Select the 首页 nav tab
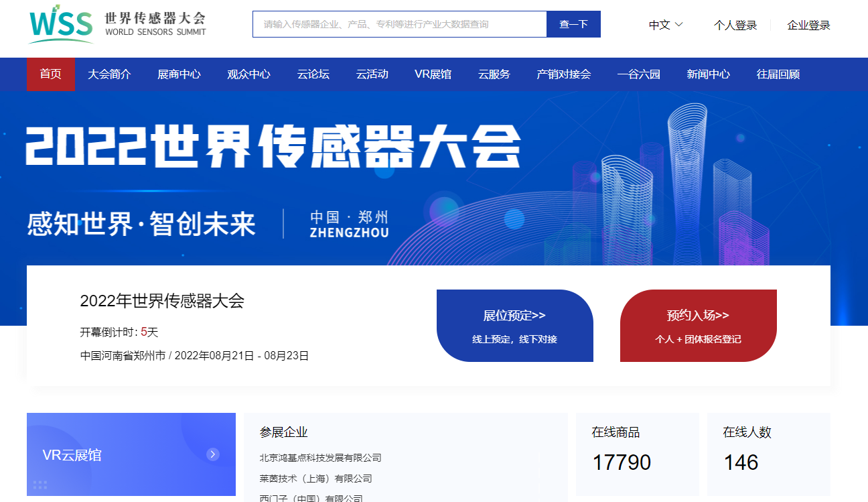Viewport: 868px width, 502px height. click(51, 74)
